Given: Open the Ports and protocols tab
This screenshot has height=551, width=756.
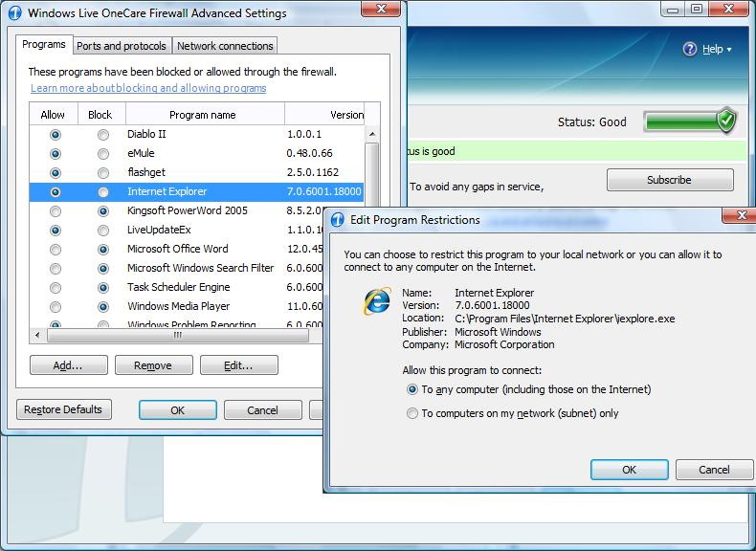Looking at the screenshot, I should point(122,46).
